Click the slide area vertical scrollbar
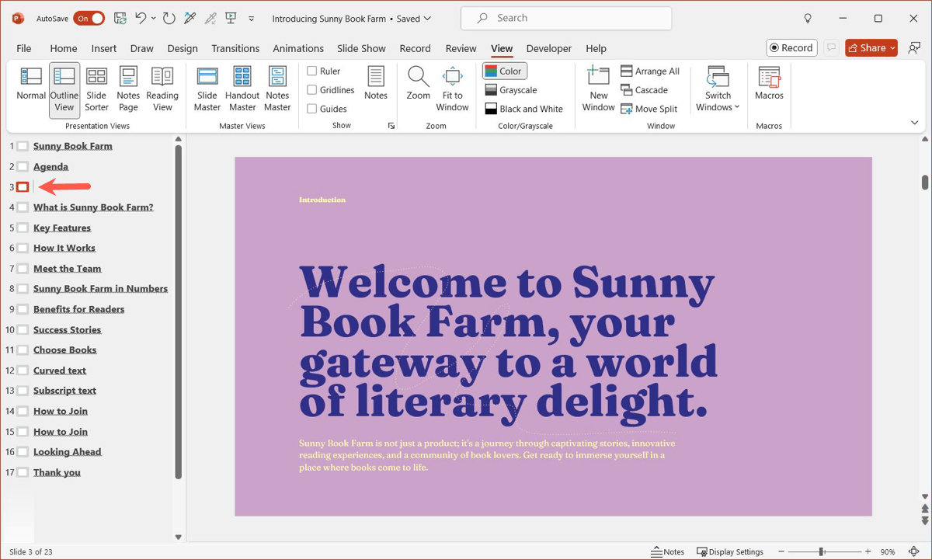932x560 pixels. tap(925, 182)
